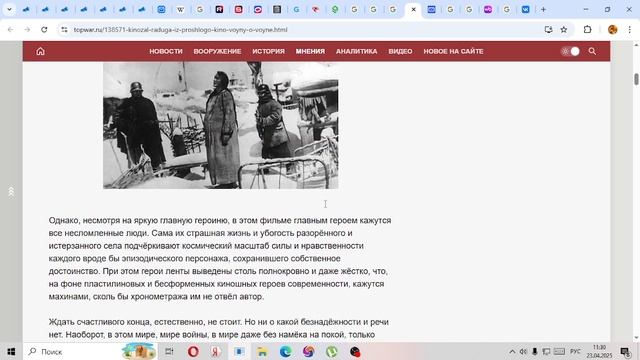Reload the page with the refresh button
Viewport: 640px width, 360px height.
44,29
